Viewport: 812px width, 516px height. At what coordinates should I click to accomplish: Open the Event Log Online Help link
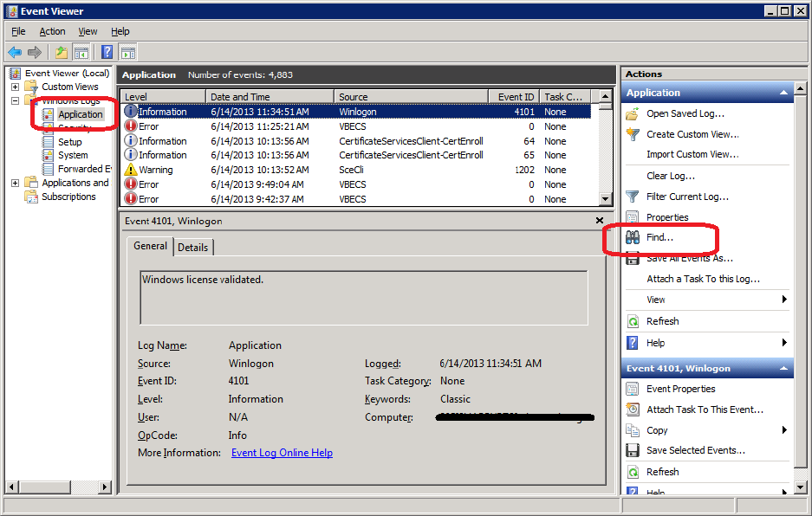[x=282, y=453]
